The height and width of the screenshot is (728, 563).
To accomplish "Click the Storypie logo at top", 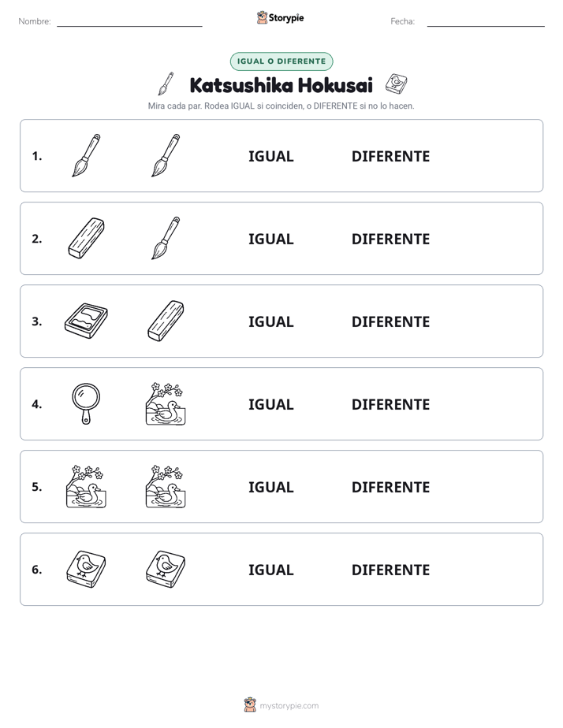I will (x=281, y=17).
